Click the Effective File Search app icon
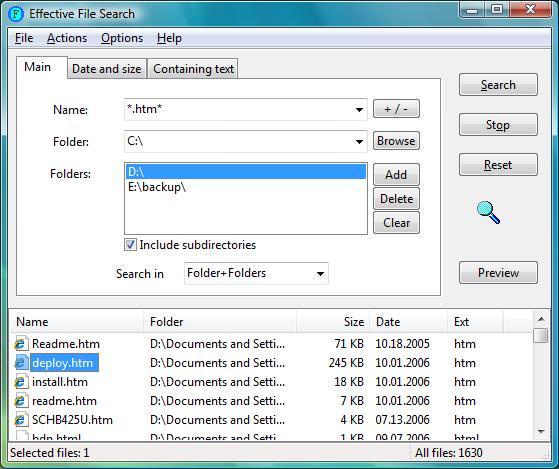Screen dimensions: 559x469 [16, 14]
